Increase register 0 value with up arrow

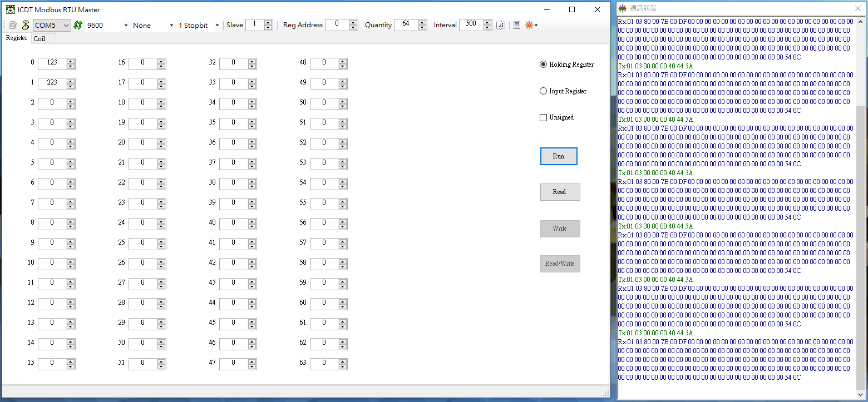[71, 61]
